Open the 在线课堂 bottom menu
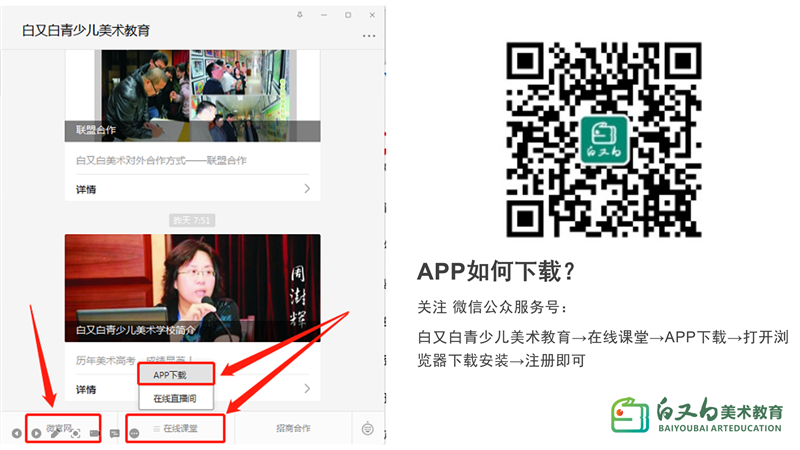This screenshot has height=450, width=800. [176, 429]
